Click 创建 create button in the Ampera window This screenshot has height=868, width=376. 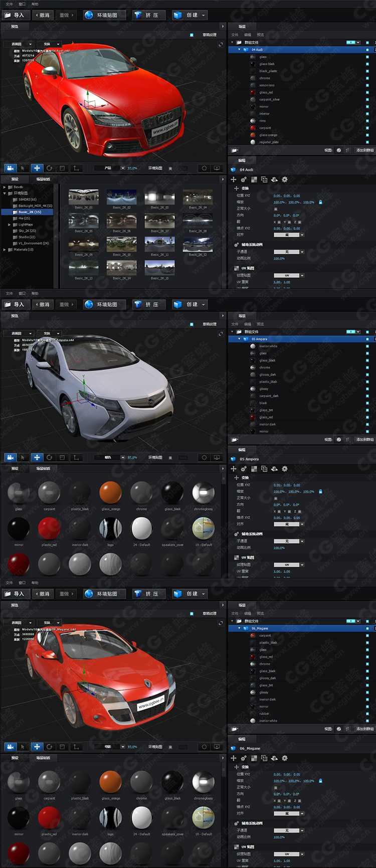coord(190,304)
